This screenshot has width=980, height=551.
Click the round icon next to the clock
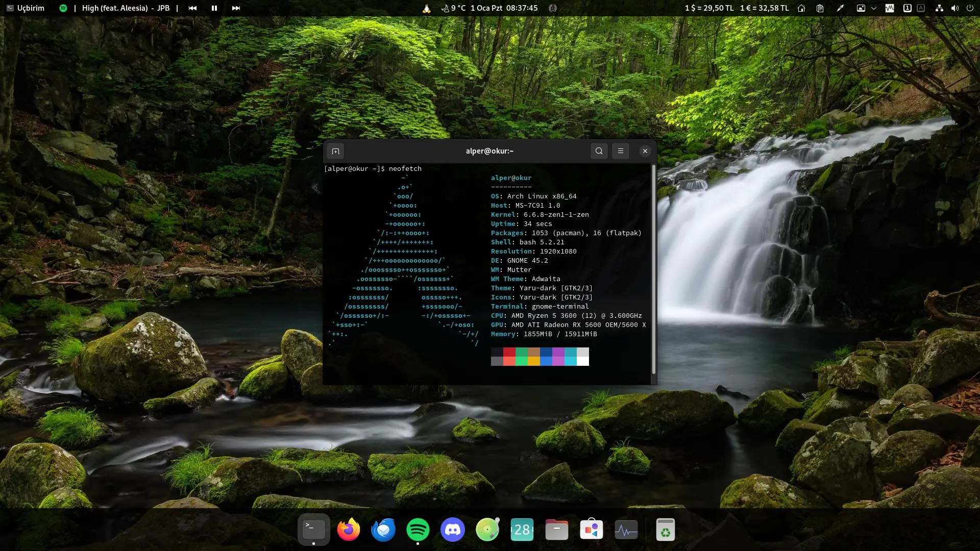[552, 8]
